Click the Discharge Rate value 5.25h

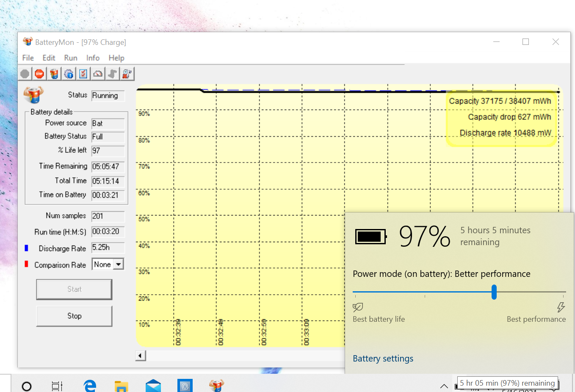click(x=108, y=248)
